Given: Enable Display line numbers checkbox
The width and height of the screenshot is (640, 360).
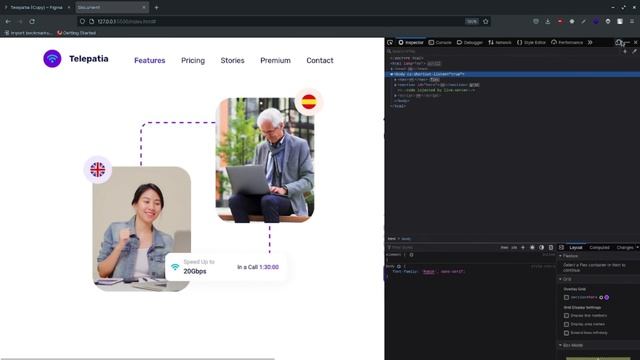Looking at the screenshot, I should (566, 316).
